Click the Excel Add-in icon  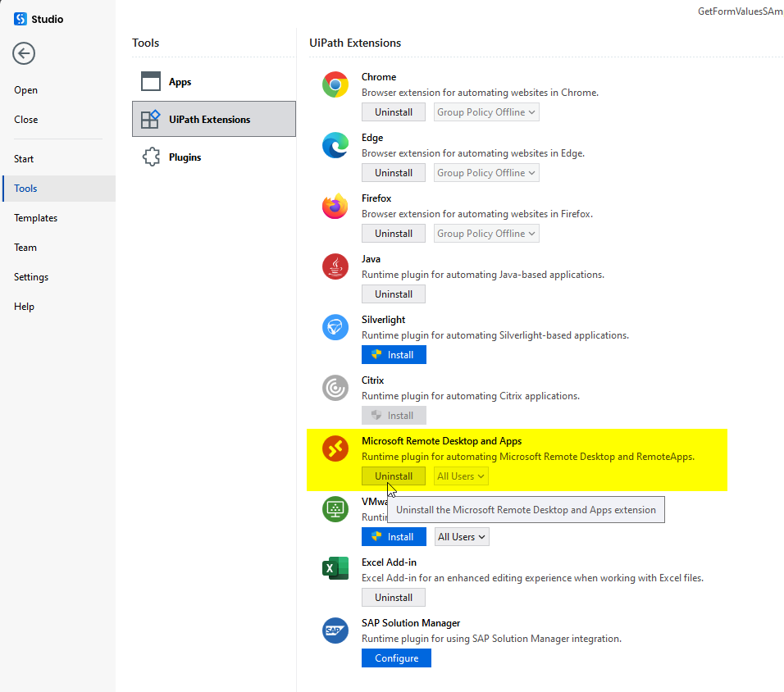tap(335, 568)
